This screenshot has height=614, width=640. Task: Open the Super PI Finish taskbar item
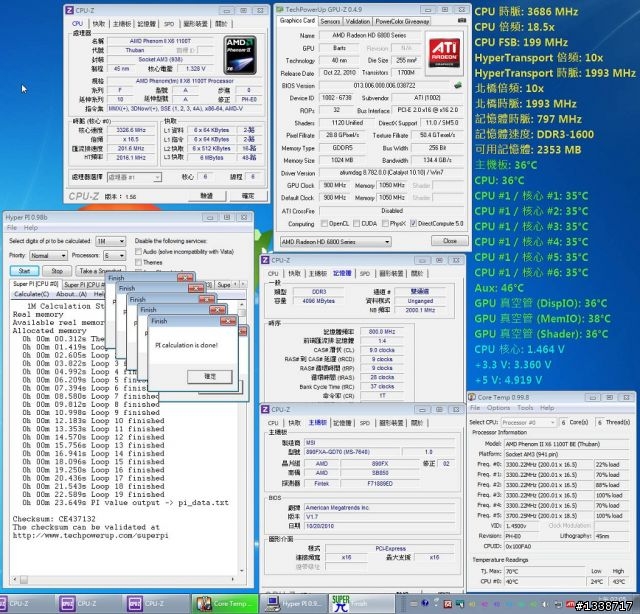point(362,603)
